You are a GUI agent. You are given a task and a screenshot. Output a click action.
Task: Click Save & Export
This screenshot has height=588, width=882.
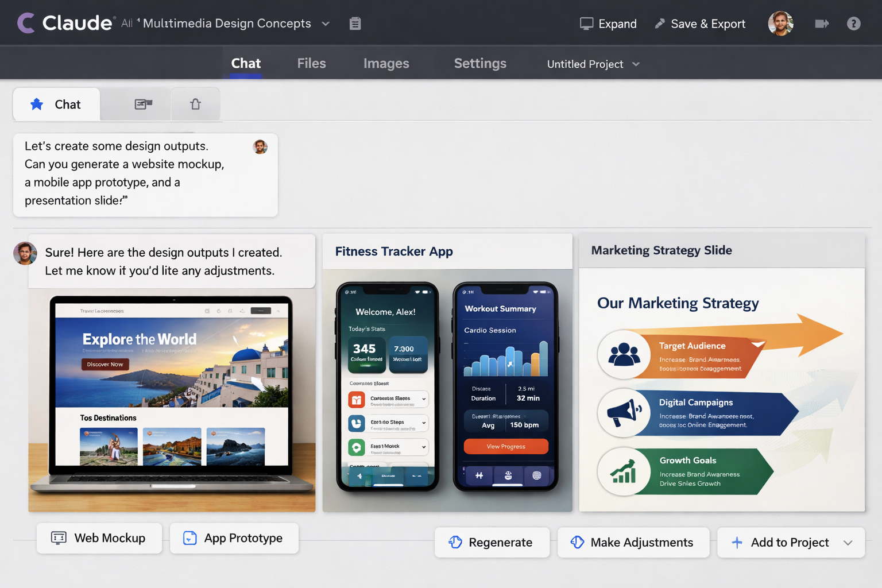pos(701,24)
